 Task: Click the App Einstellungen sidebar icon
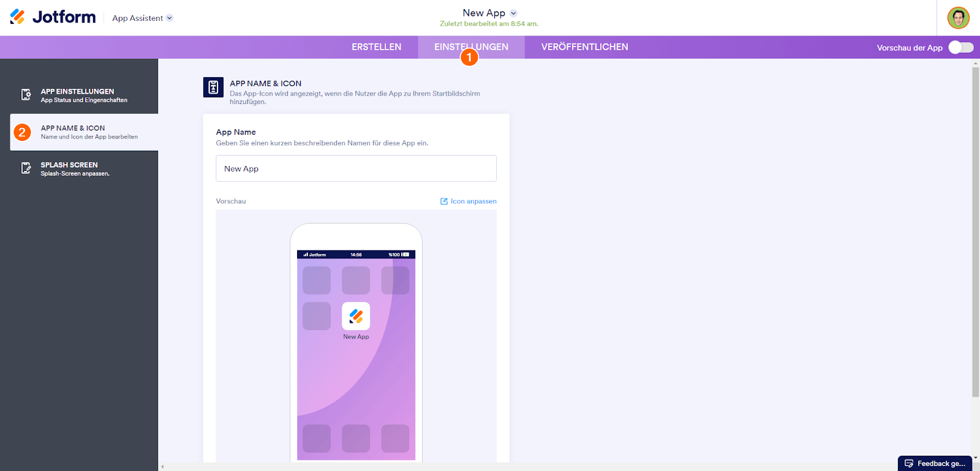pos(26,94)
